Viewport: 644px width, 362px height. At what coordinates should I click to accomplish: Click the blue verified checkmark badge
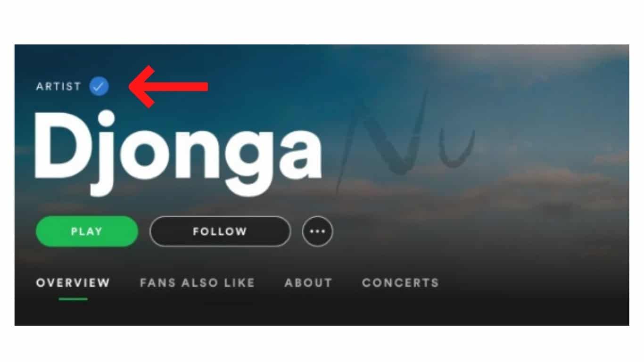(99, 86)
